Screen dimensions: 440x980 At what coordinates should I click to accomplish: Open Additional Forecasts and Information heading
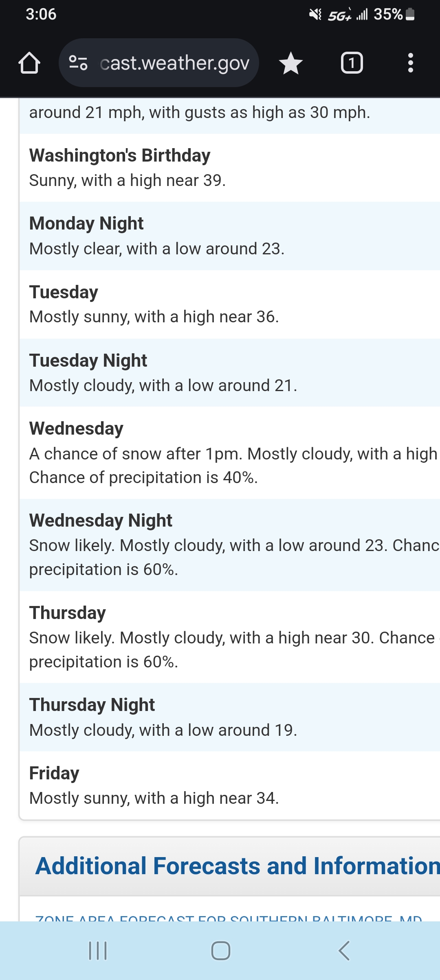tap(237, 866)
